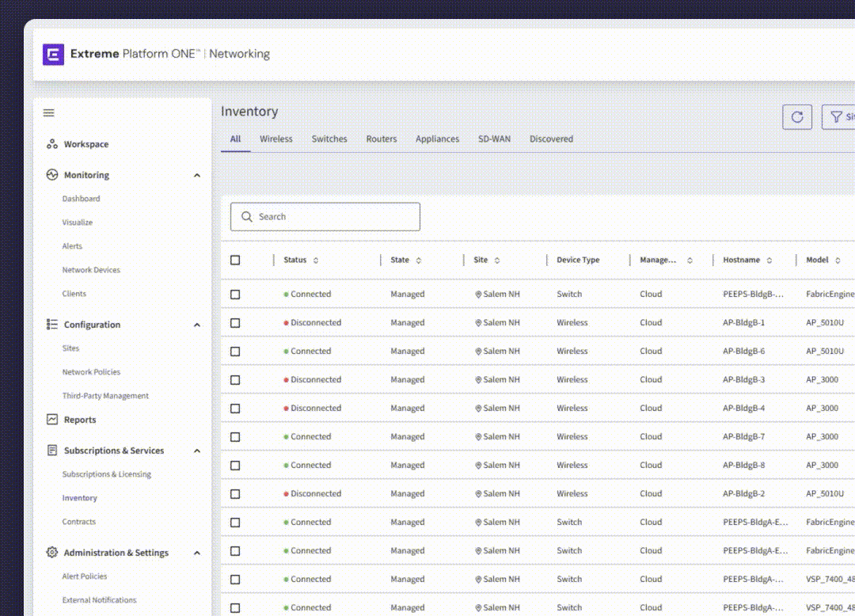Tick the select-all checkbox in table header
855x616 pixels.
(235, 260)
